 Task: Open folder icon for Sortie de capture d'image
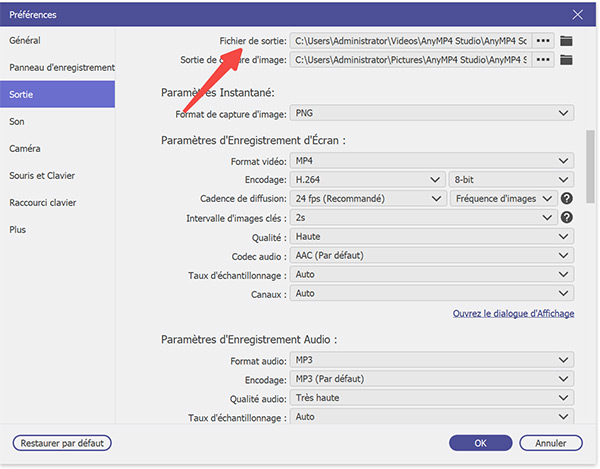pyautogui.click(x=567, y=60)
